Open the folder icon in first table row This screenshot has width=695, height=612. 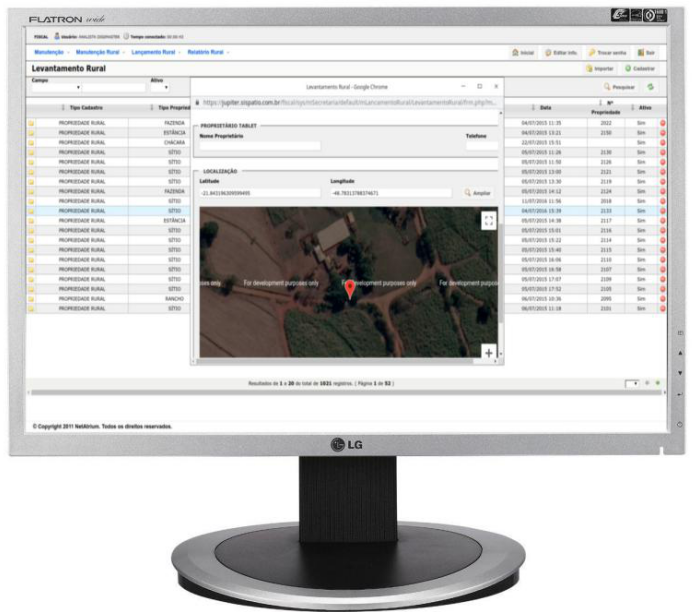point(31,123)
